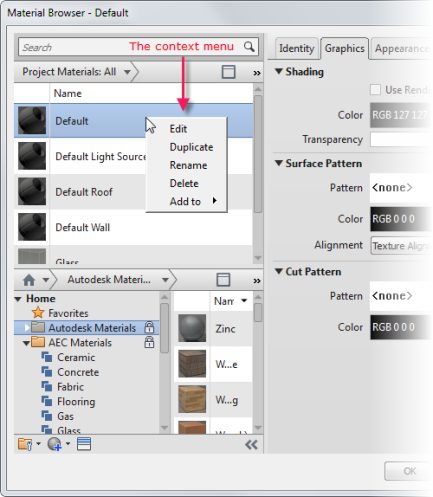Click the Ceramic category icon
Screen dimensions: 433x497
(47, 357)
